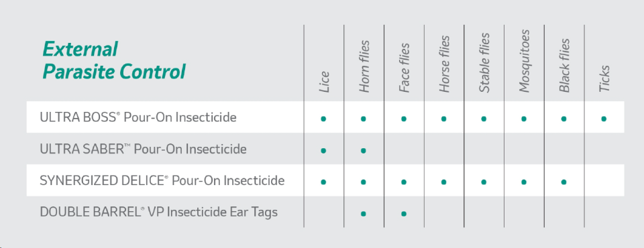Select SYNERGIZED DELICE Mosquitoes dot
The image size is (644, 248).
point(524,182)
